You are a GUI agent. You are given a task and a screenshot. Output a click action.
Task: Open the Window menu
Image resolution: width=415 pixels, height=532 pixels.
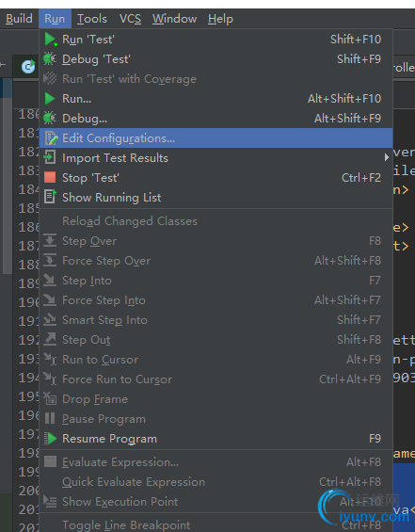pyautogui.click(x=174, y=19)
